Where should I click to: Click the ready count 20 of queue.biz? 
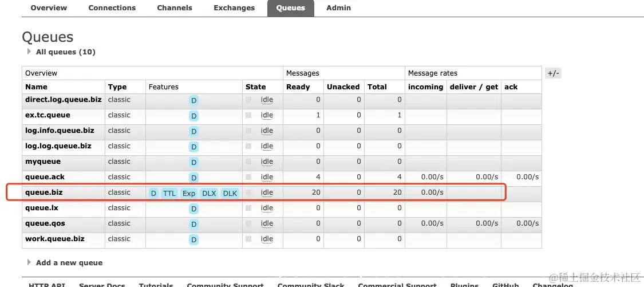316,192
